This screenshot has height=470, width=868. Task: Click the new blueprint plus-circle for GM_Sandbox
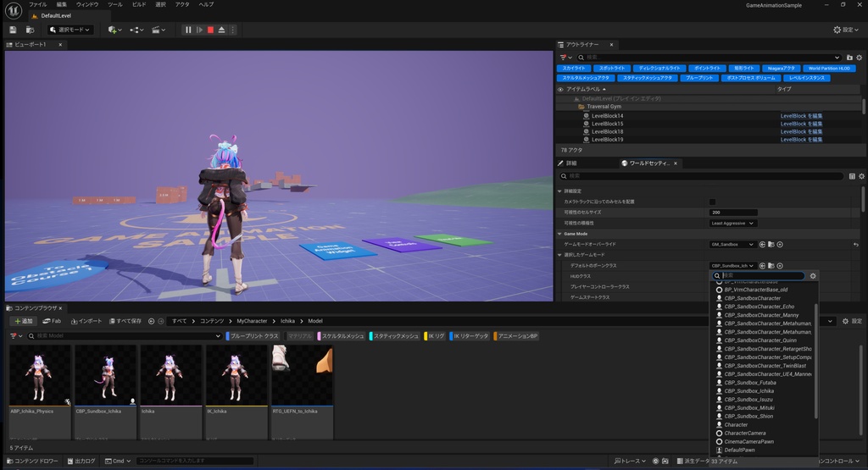click(780, 245)
